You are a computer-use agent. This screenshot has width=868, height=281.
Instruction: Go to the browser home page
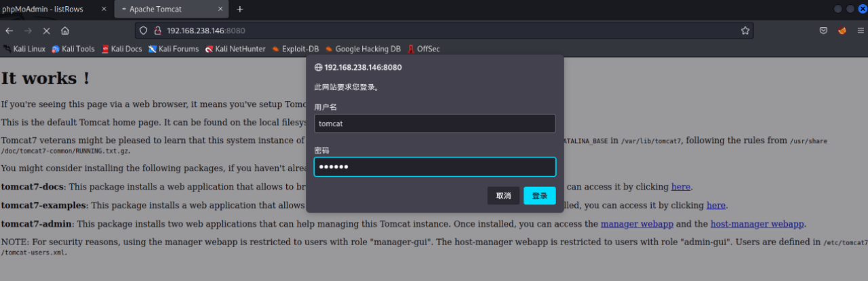click(65, 30)
